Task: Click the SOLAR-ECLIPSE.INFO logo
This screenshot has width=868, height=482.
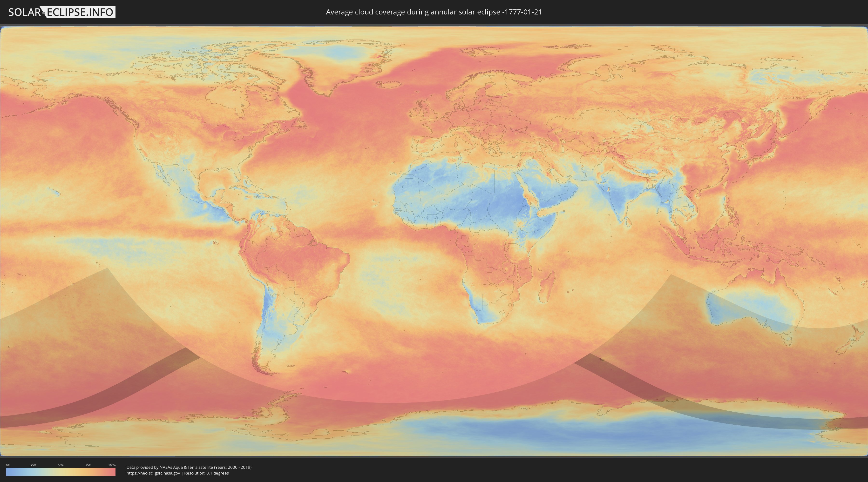Action: [62, 12]
